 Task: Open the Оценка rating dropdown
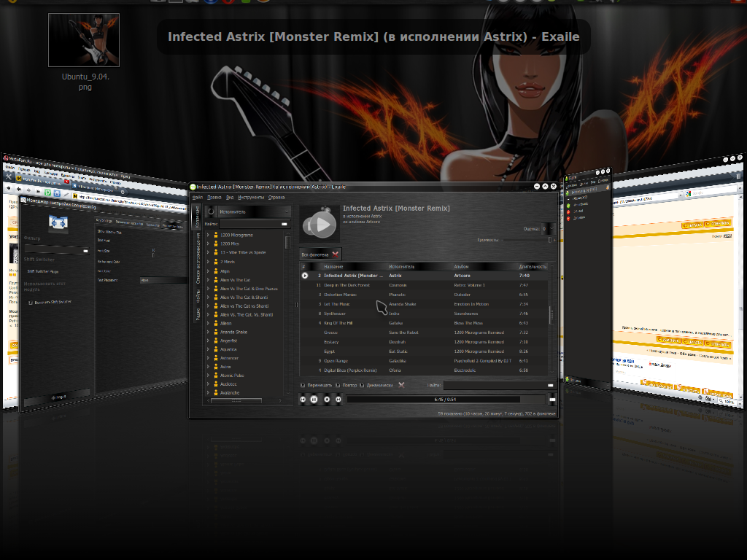click(547, 228)
